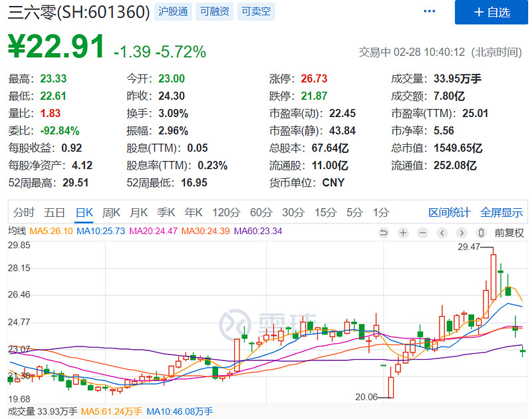Viewport: 532px width, 419px height.
Task: Switch to the 5分 chart tab
Action: (354, 212)
